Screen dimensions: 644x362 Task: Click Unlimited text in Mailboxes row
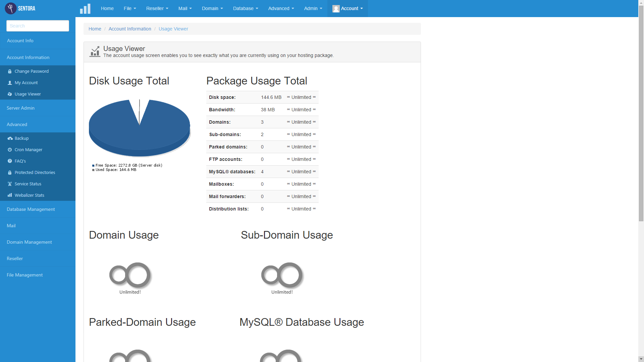(x=301, y=184)
